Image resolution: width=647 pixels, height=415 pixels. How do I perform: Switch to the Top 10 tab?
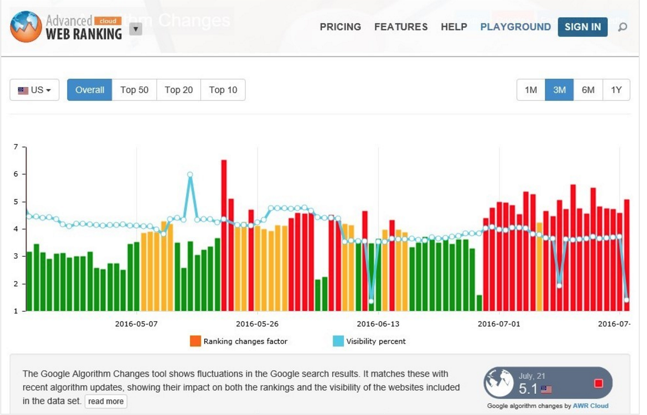(223, 90)
